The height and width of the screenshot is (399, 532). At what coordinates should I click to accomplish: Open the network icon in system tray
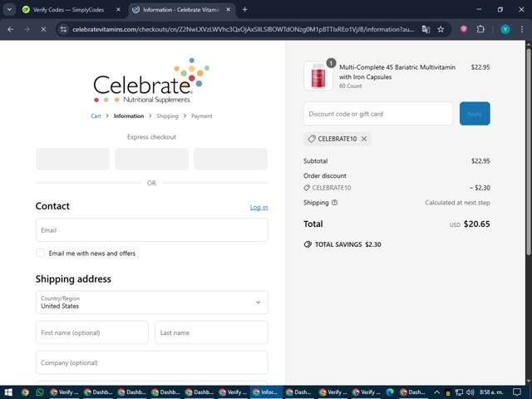coord(459,392)
